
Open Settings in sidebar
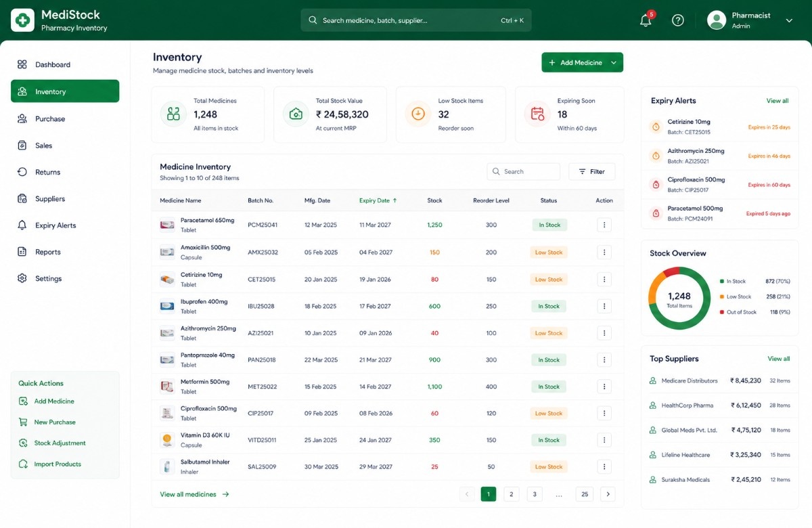click(x=65, y=278)
